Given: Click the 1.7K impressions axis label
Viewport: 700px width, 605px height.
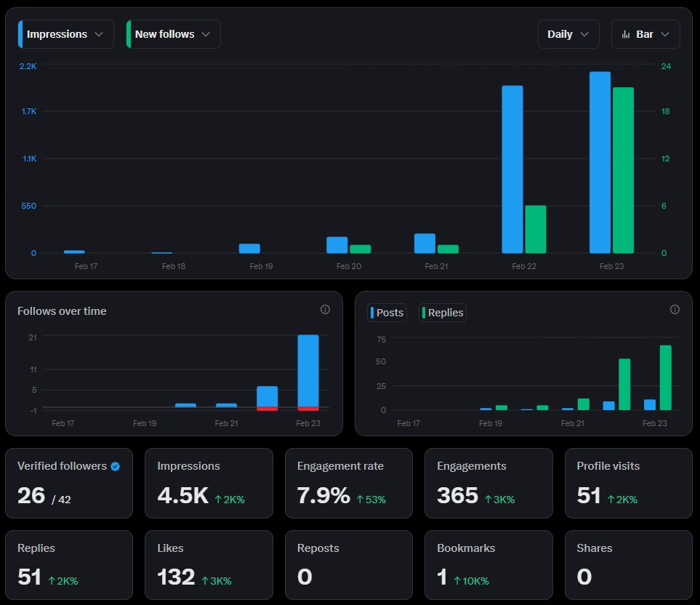Looking at the screenshot, I should tap(29, 111).
